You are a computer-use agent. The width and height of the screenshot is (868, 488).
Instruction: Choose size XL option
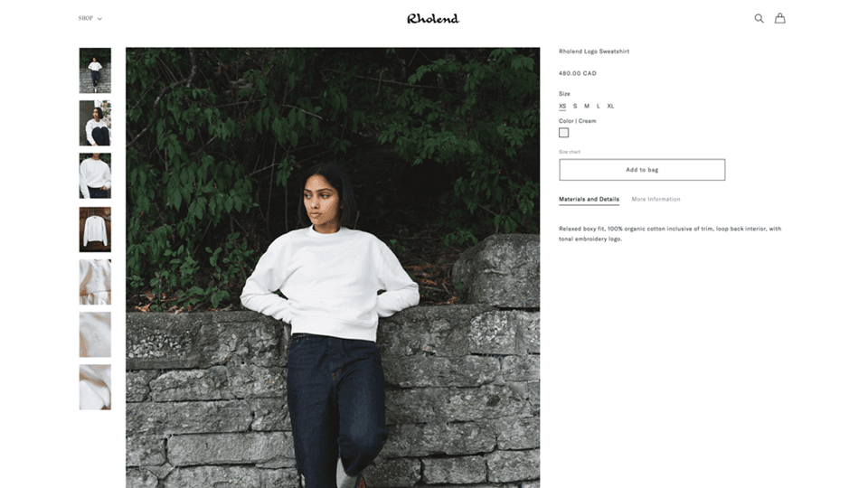[610, 107]
